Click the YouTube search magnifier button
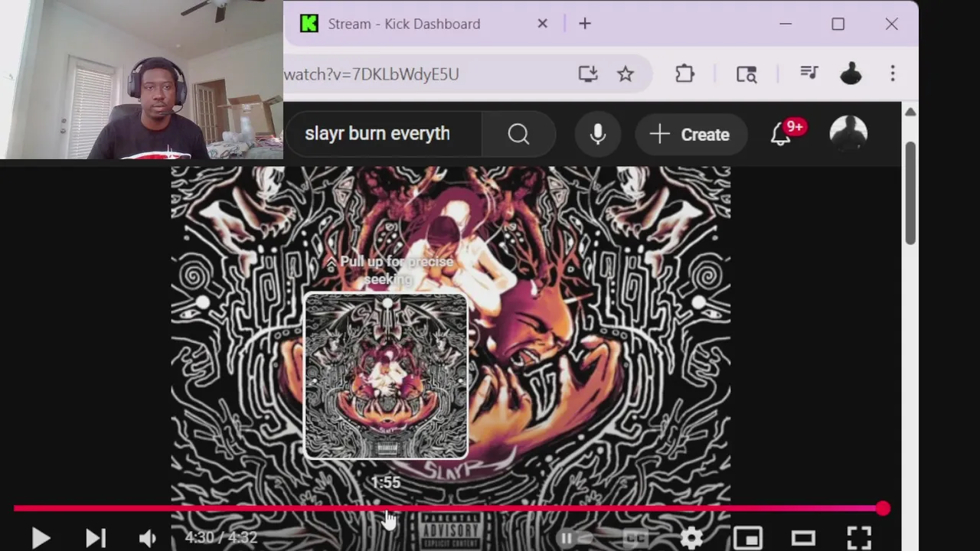This screenshot has height=551, width=980. point(518,135)
